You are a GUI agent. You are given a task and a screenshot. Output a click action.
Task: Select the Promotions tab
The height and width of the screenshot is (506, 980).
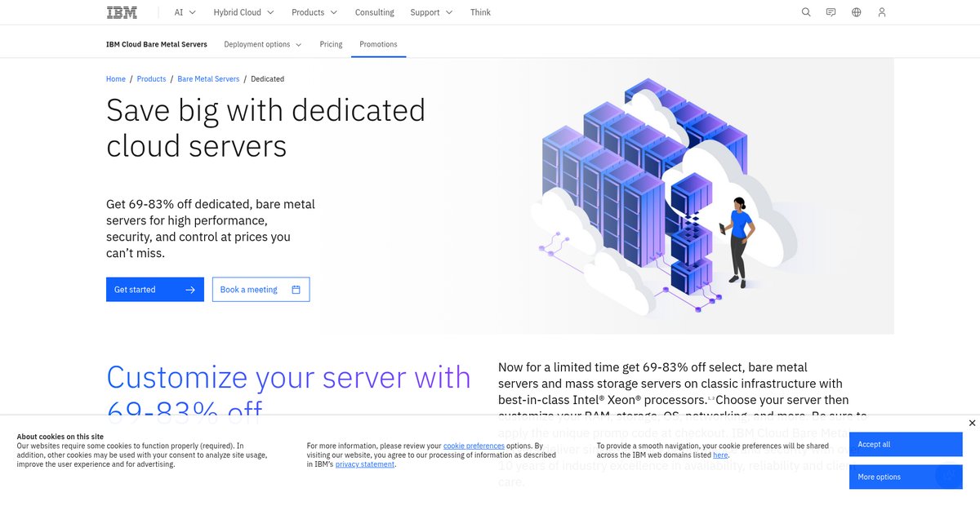(x=378, y=44)
